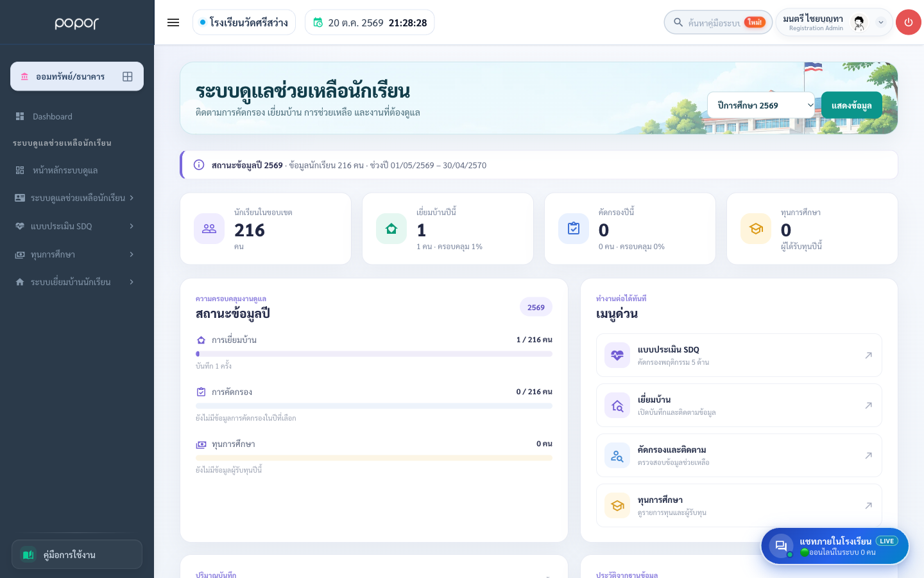Click the text "0 / 216 คน"

[535, 392]
